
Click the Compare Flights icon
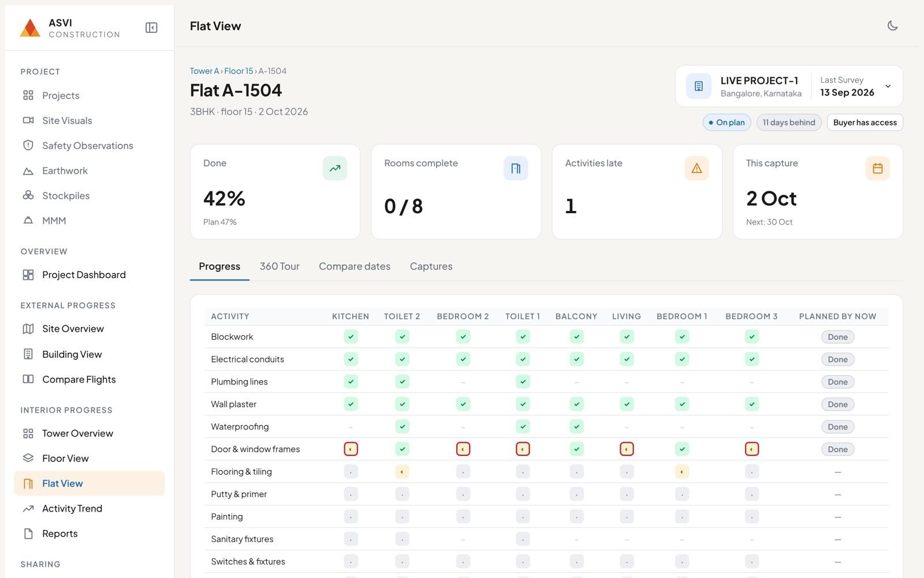[28, 379]
